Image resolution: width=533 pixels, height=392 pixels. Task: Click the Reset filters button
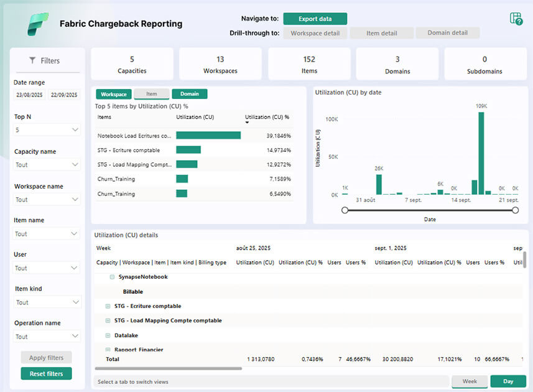point(46,373)
